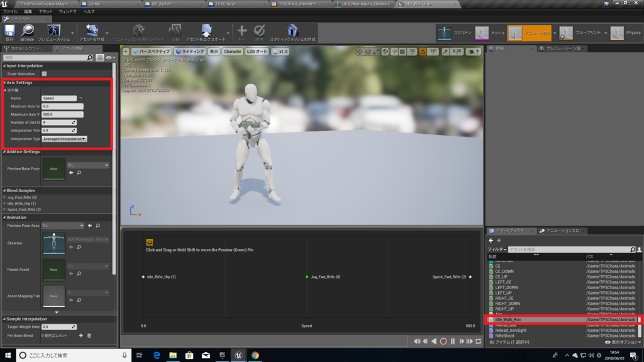Expand the Jog_Fwd_Rifle (0) blend sample

[4, 197]
